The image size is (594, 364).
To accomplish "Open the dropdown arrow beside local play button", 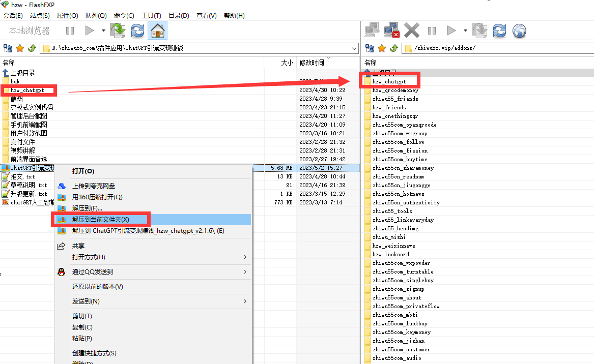I will [x=103, y=31].
